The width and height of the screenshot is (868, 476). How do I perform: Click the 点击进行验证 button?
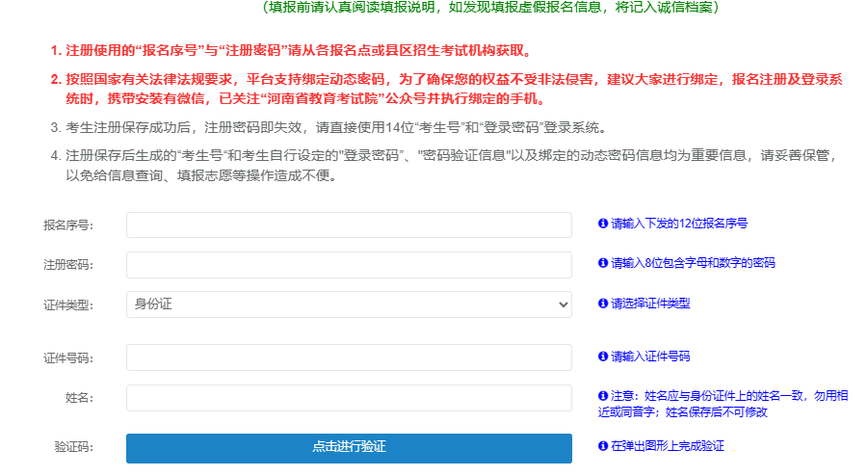[349, 448]
